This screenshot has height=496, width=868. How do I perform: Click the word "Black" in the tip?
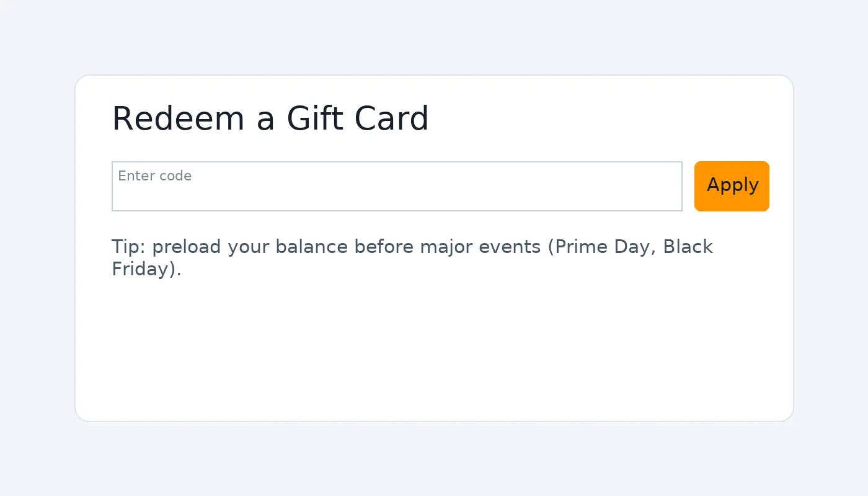point(688,247)
